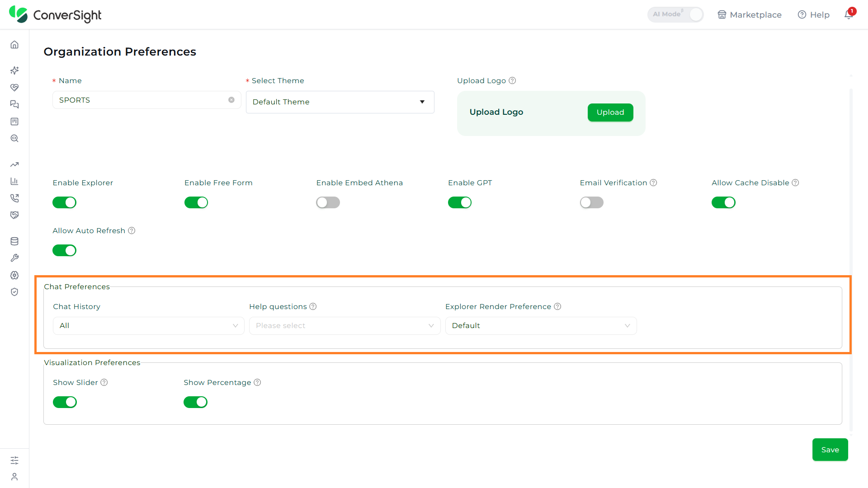Screen dimensions: 868x488
Task: Click the green Upload button
Action: (x=610, y=113)
